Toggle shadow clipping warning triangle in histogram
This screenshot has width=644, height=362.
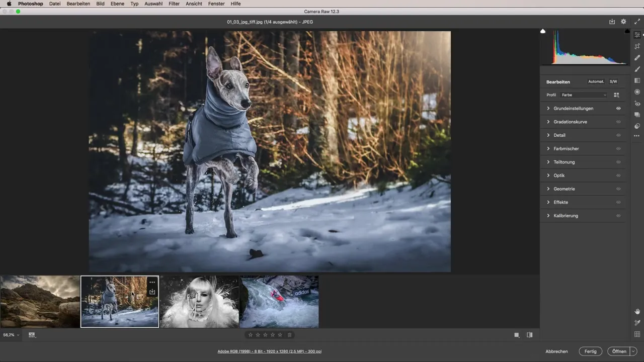[543, 31]
